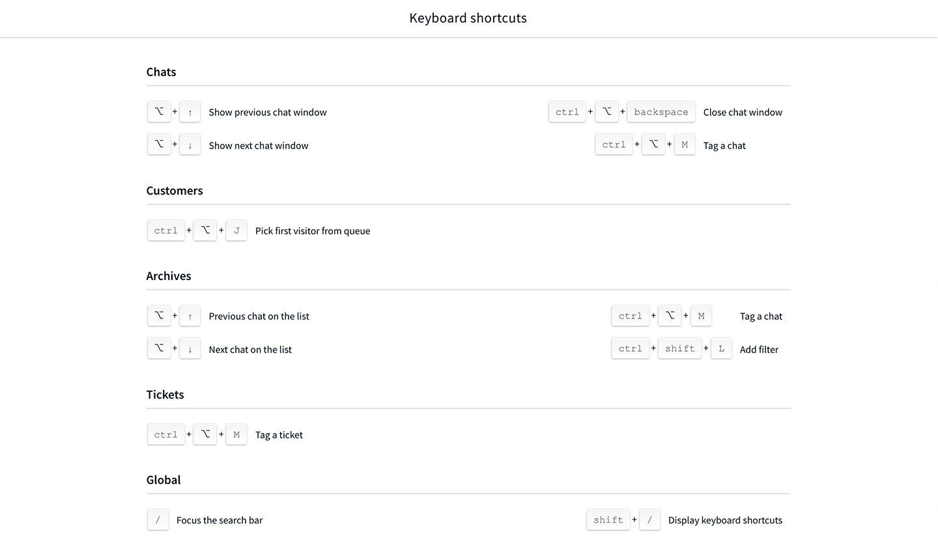Screen dimensions: 938x560
Task: Click the Tickets section heading
Action: pos(165,394)
